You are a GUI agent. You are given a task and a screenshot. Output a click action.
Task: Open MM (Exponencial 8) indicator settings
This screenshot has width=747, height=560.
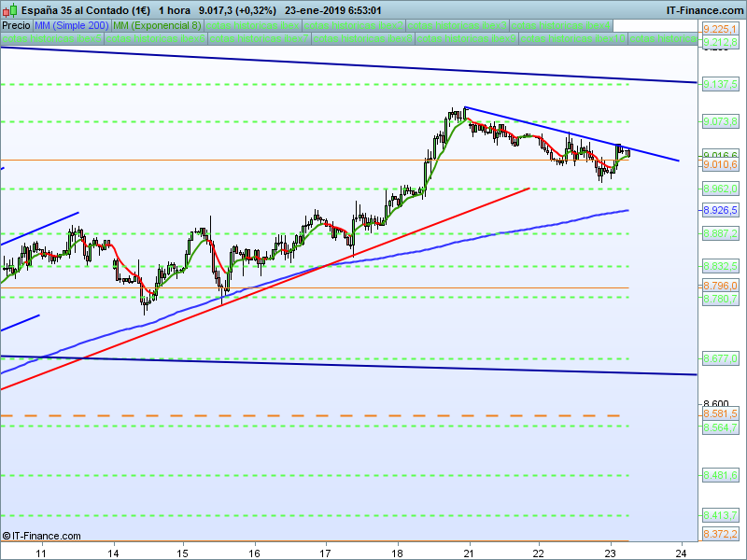[157, 25]
